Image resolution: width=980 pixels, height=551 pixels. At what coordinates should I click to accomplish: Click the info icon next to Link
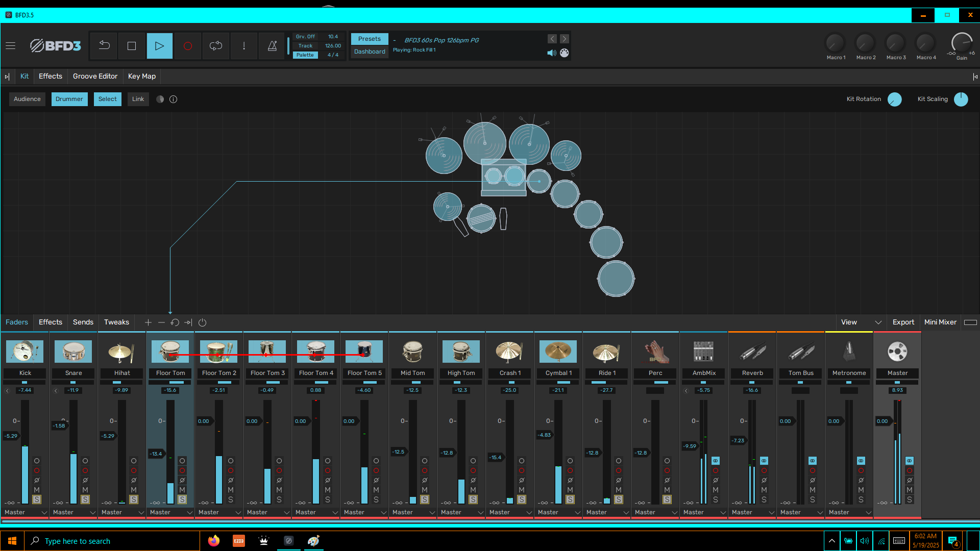(174, 99)
